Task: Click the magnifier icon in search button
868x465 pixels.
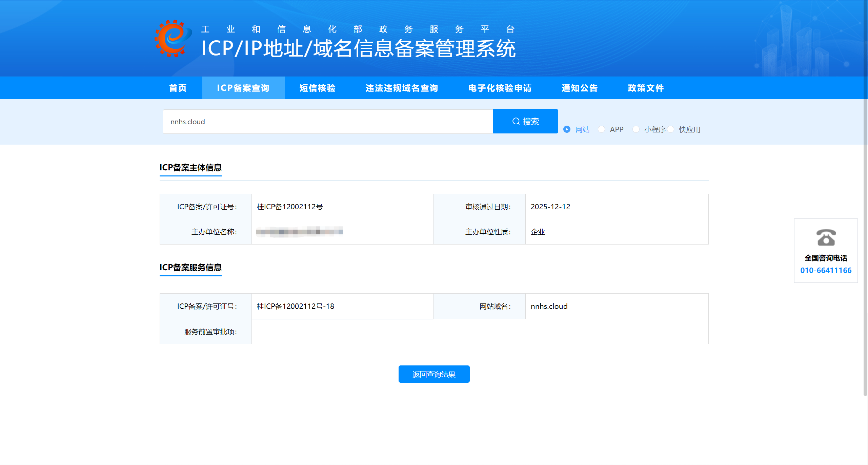Action: point(516,121)
